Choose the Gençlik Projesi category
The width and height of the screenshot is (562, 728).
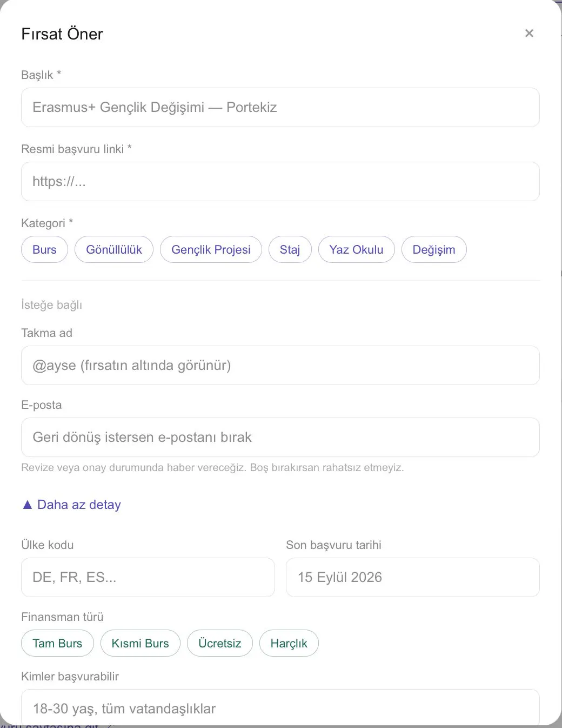coord(211,249)
